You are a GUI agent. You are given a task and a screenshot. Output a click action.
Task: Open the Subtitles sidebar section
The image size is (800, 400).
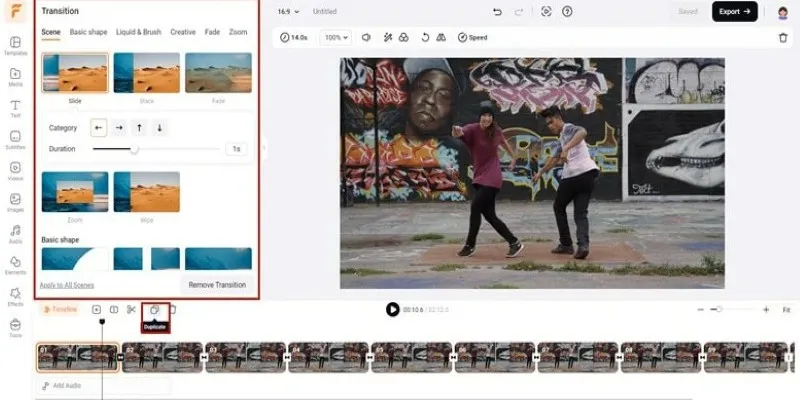point(15,140)
